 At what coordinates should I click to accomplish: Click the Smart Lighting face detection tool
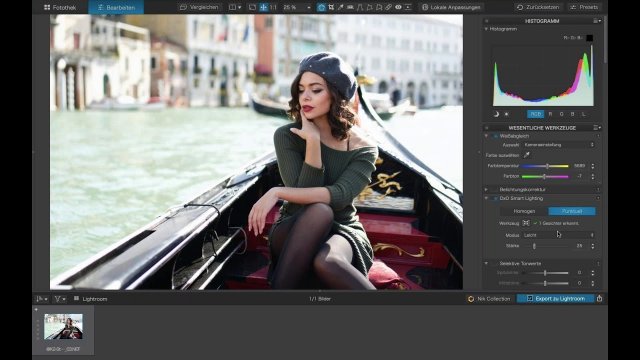[x=526, y=223]
